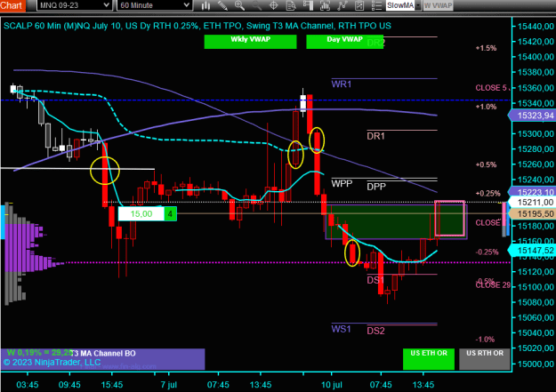Open the properties list icon

[x=376, y=5]
